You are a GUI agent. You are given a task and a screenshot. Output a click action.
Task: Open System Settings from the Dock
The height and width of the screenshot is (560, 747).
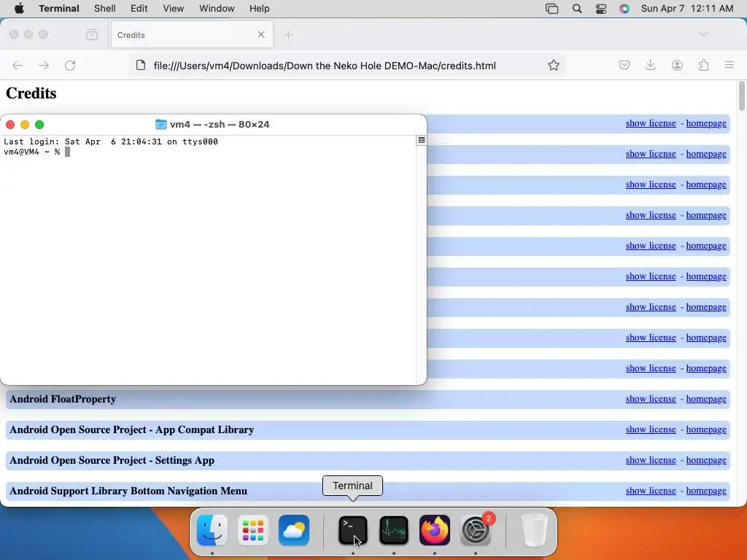pyautogui.click(x=476, y=530)
